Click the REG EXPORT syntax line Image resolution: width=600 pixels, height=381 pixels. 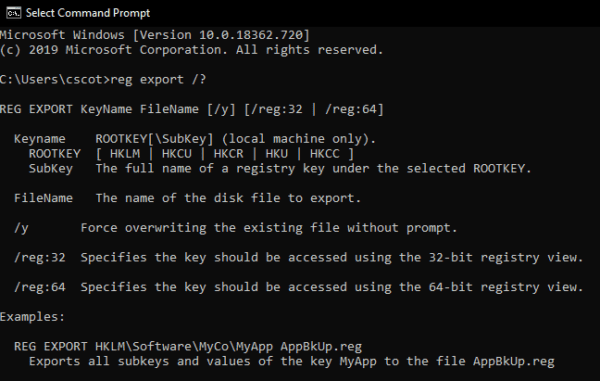point(191,109)
